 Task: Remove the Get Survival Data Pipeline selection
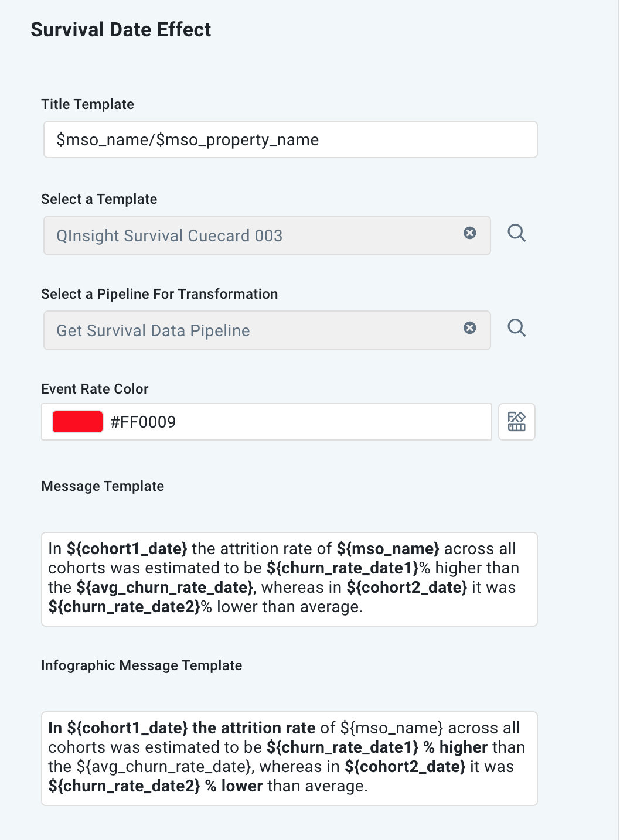[x=470, y=328]
